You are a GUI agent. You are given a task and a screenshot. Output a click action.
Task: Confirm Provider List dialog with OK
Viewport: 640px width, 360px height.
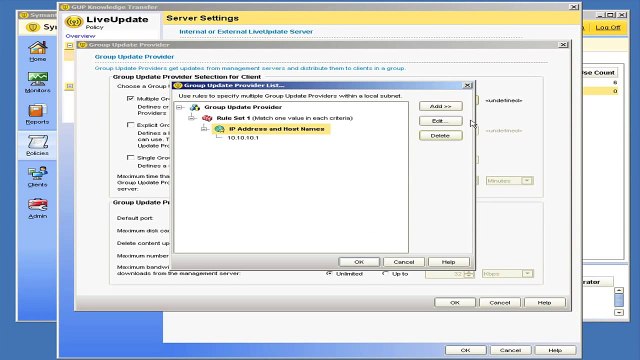(359, 262)
